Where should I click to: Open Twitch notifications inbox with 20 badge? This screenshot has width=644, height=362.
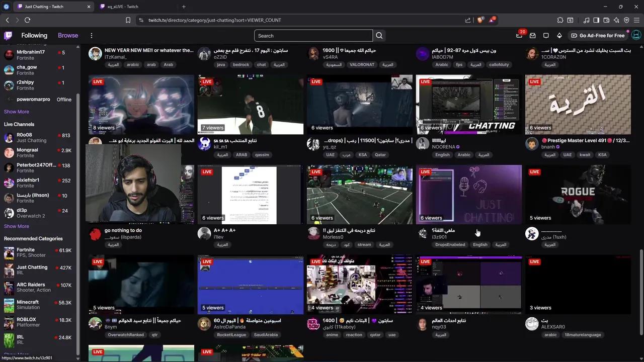[519, 36]
